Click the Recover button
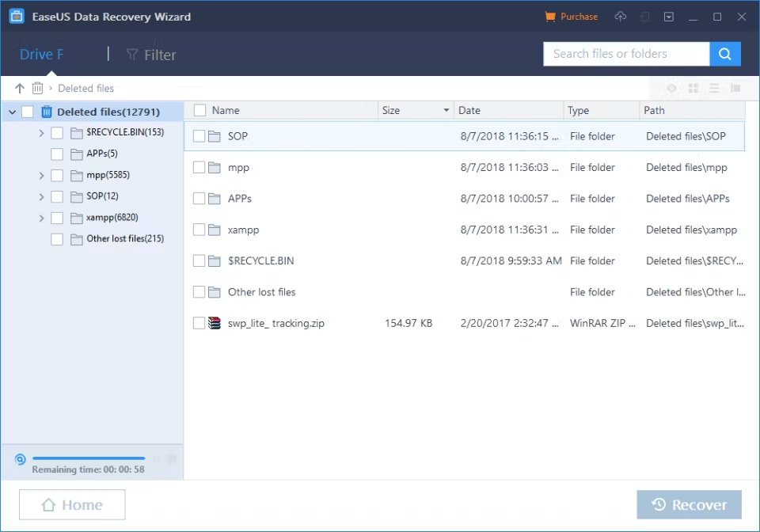 [689, 504]
